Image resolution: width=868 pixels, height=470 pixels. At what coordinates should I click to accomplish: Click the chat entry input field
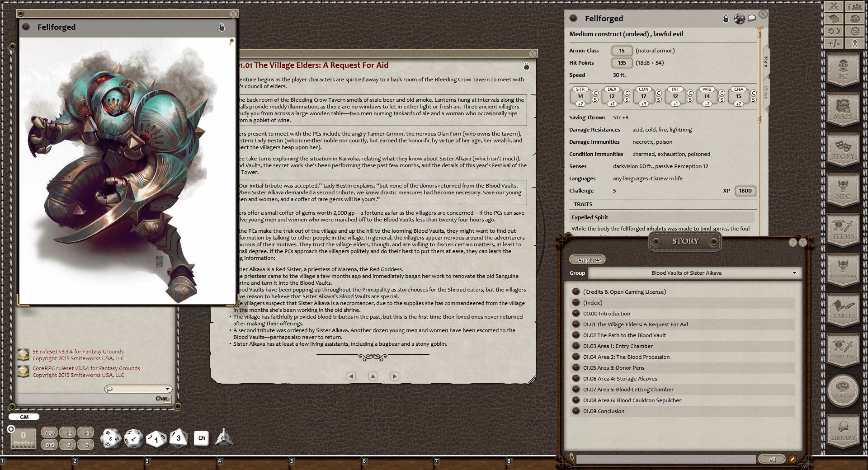(x=94, y=399)
